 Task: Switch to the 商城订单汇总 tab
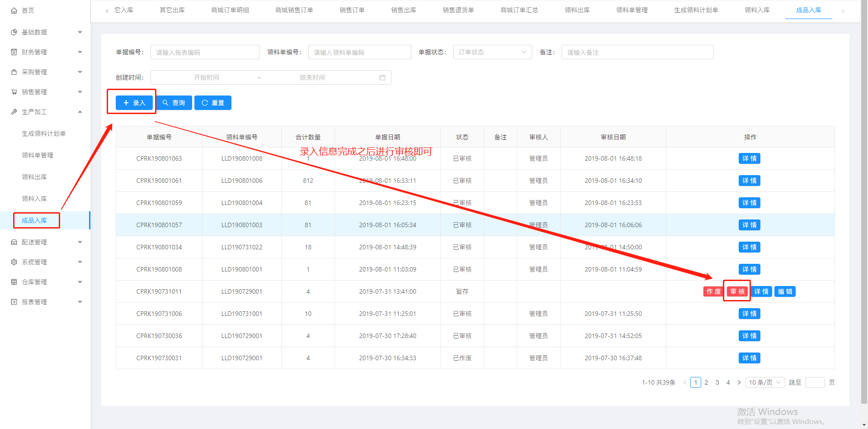pyautogui.click(x=519, y=10)
